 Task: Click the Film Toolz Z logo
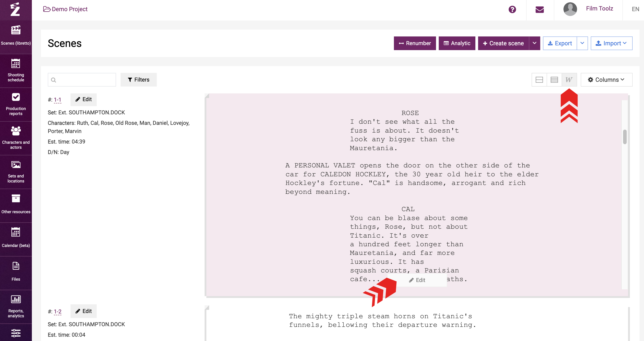[x=15, y=10]
